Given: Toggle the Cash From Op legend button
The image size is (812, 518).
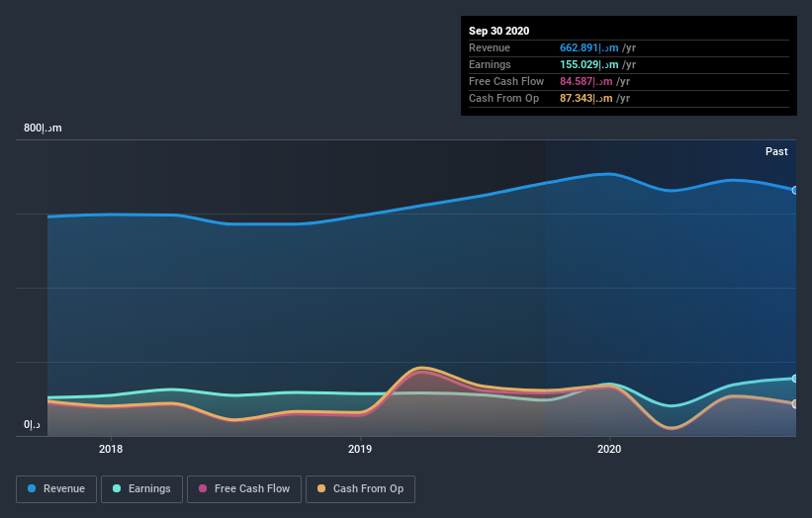Looking at the screenshot, I should point(360,489).
